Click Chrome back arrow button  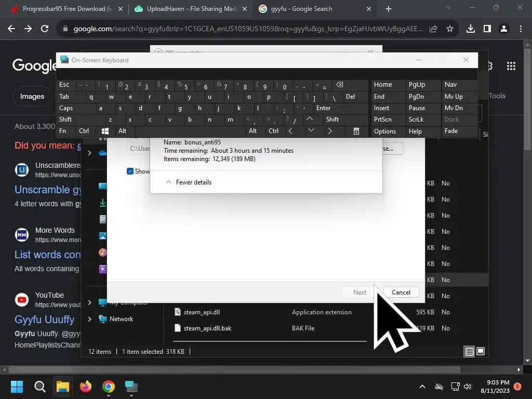pos(11,29)
